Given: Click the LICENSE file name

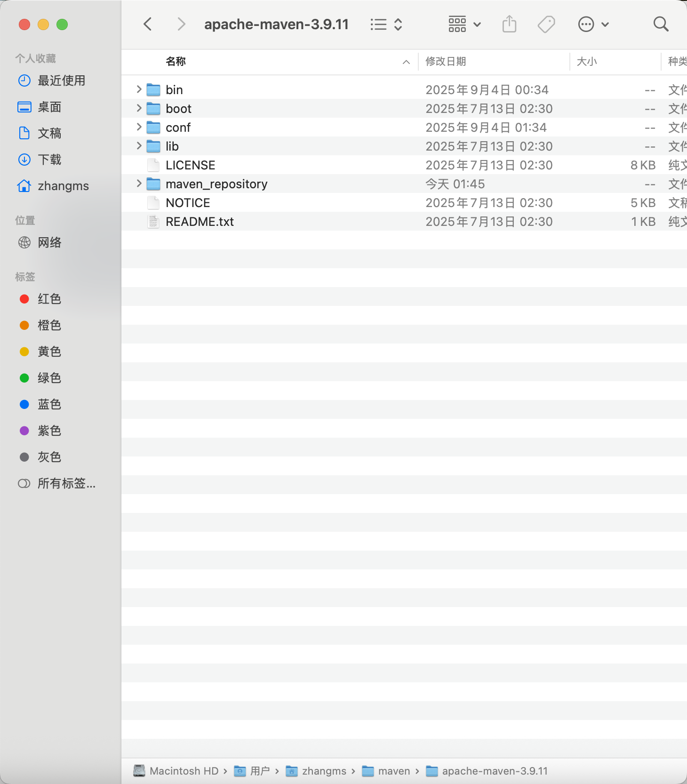Looking at the screenshot, I should point(191,165).
